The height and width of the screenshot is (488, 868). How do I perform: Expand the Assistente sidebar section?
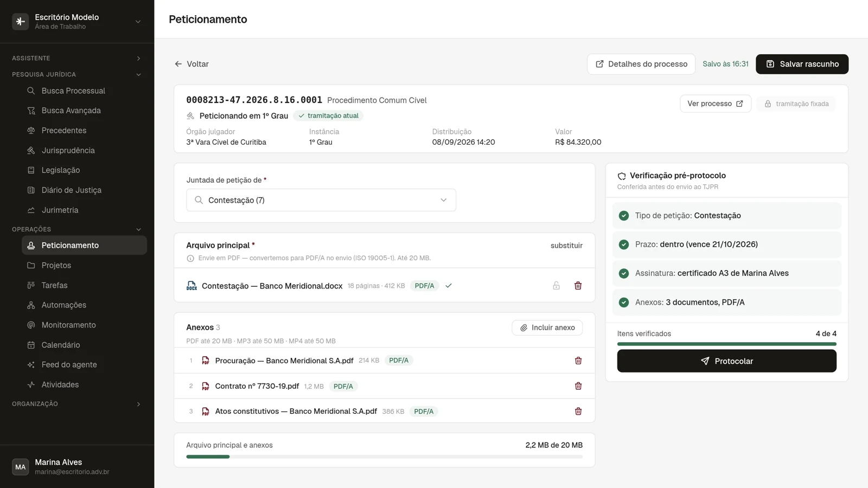click(x=76, y=58)
